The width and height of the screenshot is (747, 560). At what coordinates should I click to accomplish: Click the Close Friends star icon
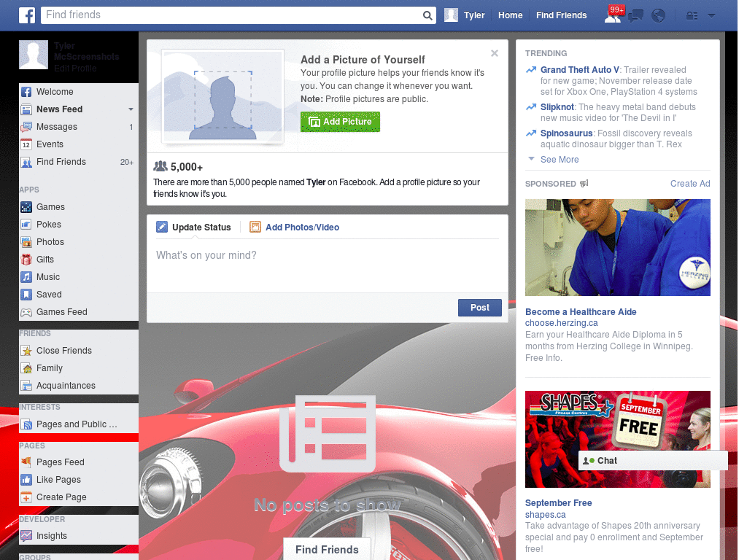click(26, 351)
